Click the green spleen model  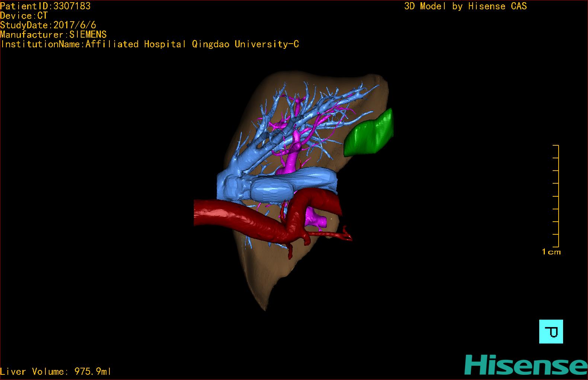(x=369, y=133)
